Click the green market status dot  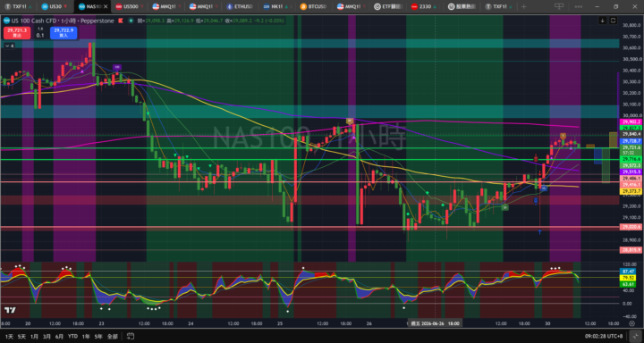(131, 21)
